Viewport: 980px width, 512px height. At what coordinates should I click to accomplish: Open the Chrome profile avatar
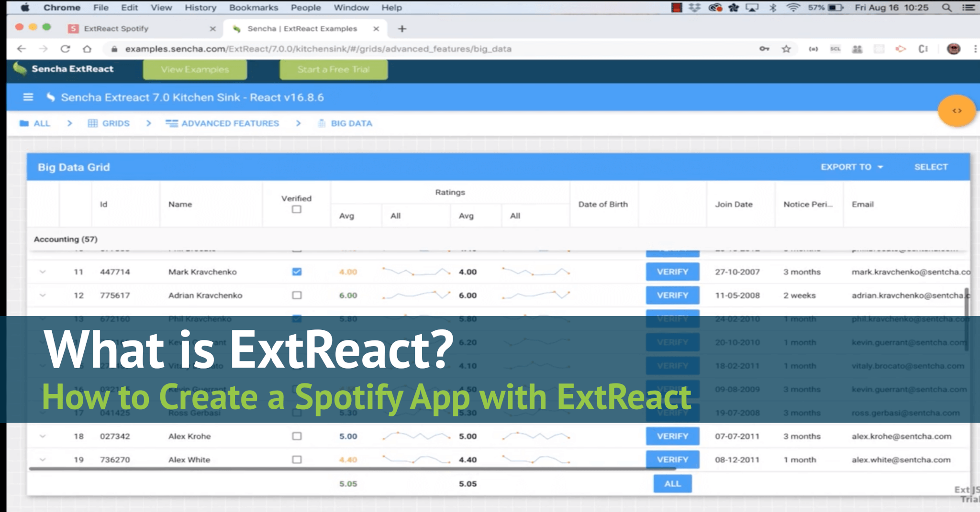[x=954, y=49]
